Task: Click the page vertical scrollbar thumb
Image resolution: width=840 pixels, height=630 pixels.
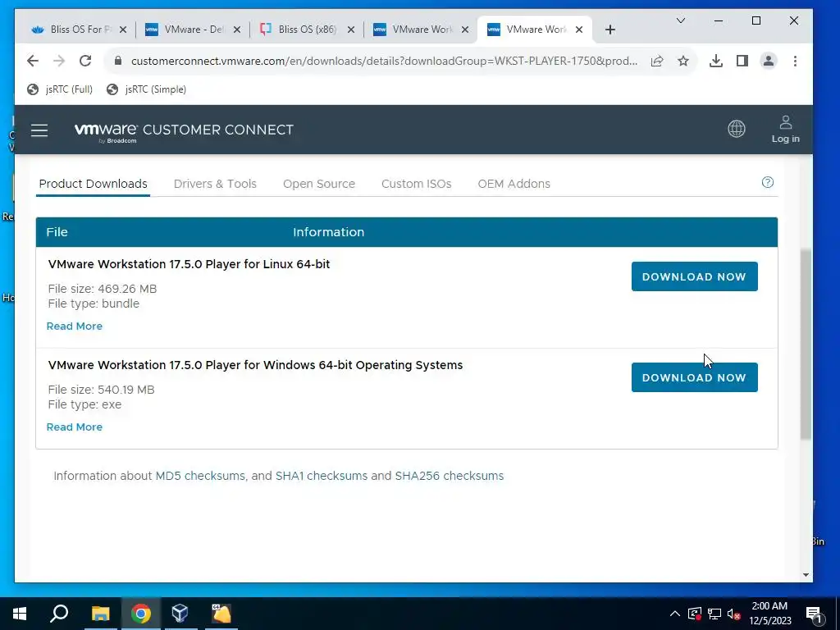Action: click(806, 344)
